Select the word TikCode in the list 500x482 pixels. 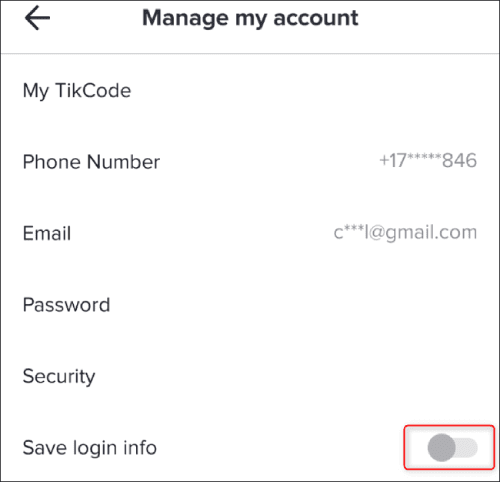pos(93,90)
